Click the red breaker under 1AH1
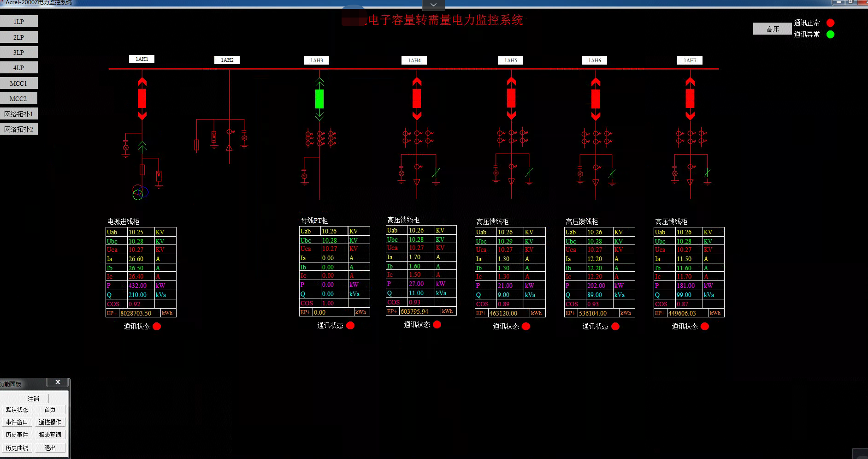The image size is (868, 459). tap(142, 98)
